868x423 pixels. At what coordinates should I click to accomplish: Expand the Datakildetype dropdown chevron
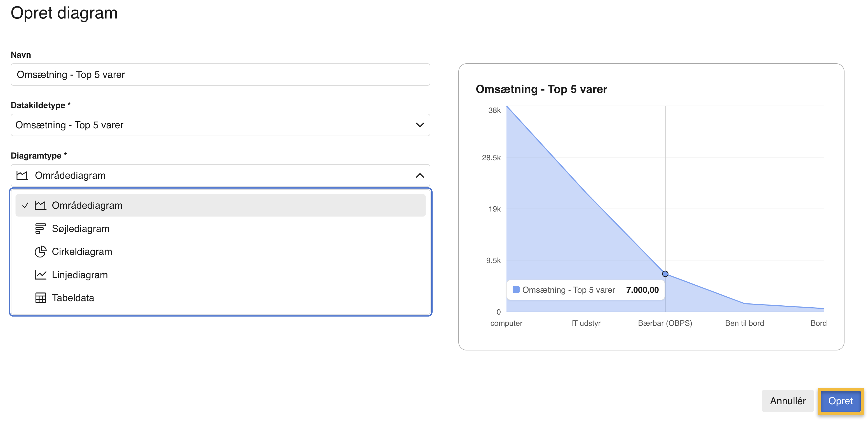(419, 125)
